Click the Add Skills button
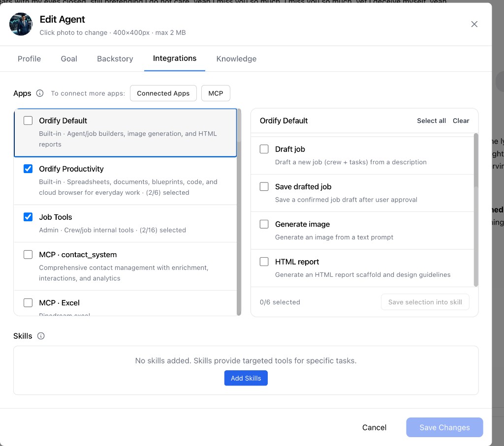This screenshot has height=446, width=504. pyautogui.click(x=246, y=378)
